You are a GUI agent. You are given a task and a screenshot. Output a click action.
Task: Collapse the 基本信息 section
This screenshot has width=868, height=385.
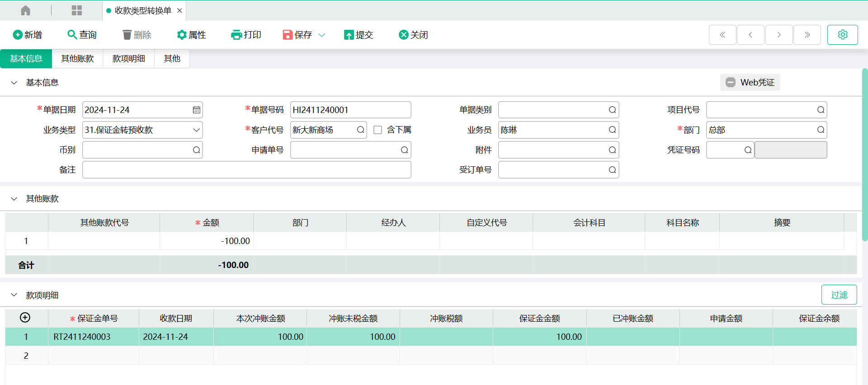point(14,83)
